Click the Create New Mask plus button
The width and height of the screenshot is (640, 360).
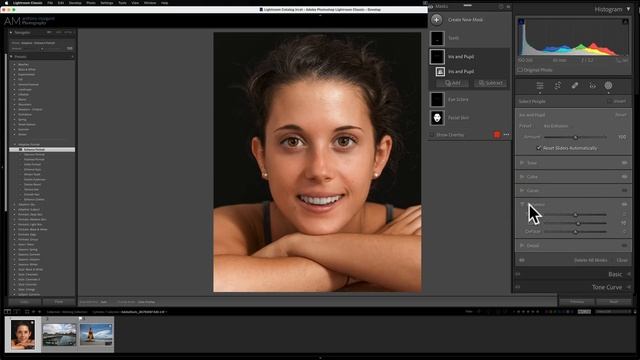(436, 20)
